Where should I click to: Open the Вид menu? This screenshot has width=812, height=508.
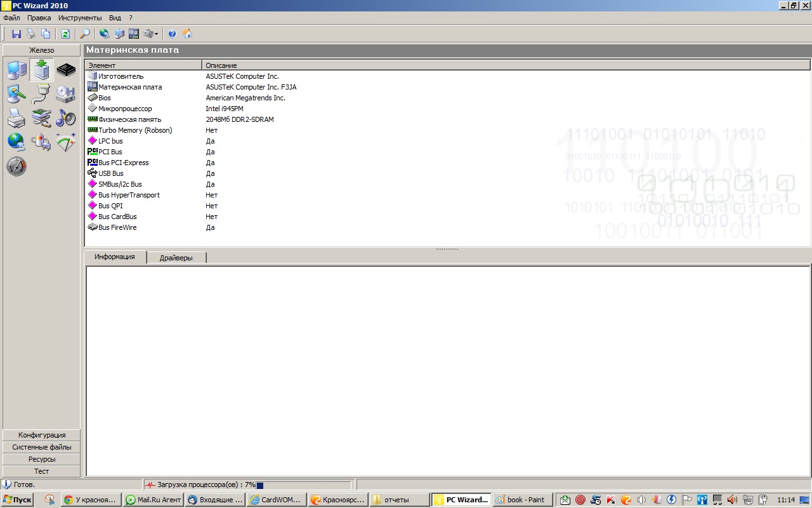[115, 18]
